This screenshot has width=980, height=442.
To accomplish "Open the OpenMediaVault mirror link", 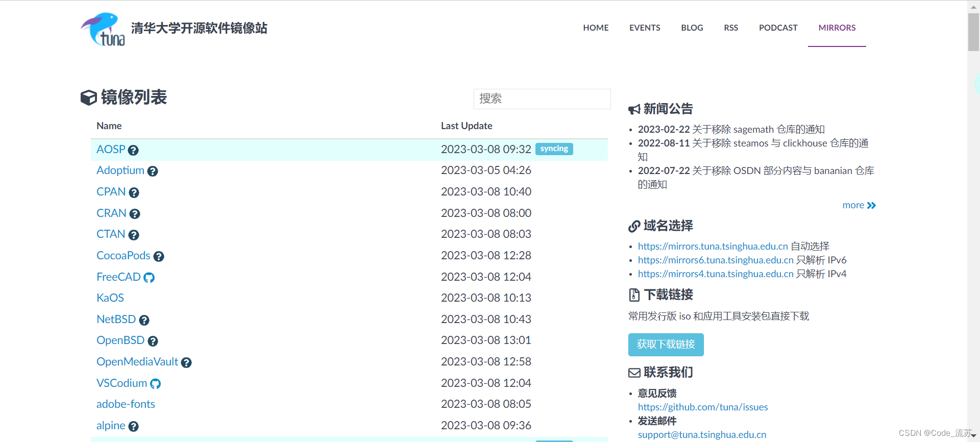I will coord(137,361).
